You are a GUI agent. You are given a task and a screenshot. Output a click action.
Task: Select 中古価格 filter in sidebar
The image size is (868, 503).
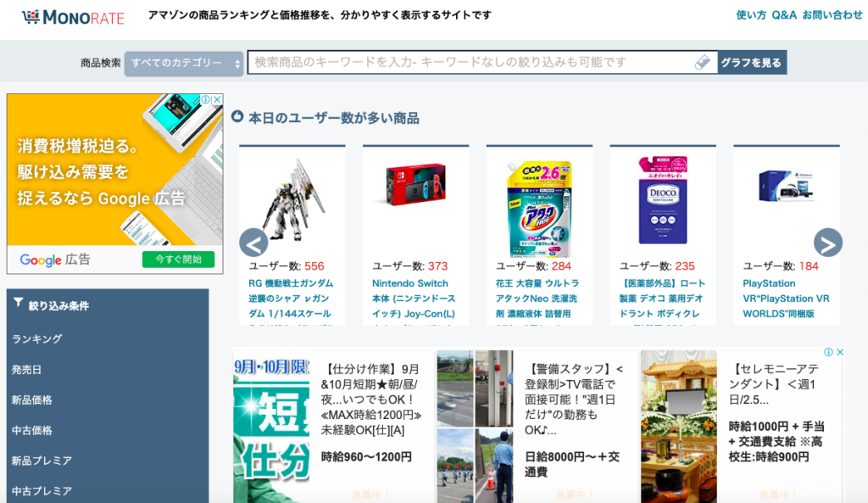pos(32,430)
